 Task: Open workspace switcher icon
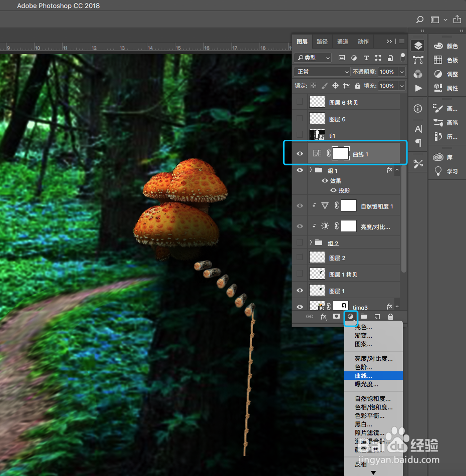pyautogui.click(x=435, y=20)
